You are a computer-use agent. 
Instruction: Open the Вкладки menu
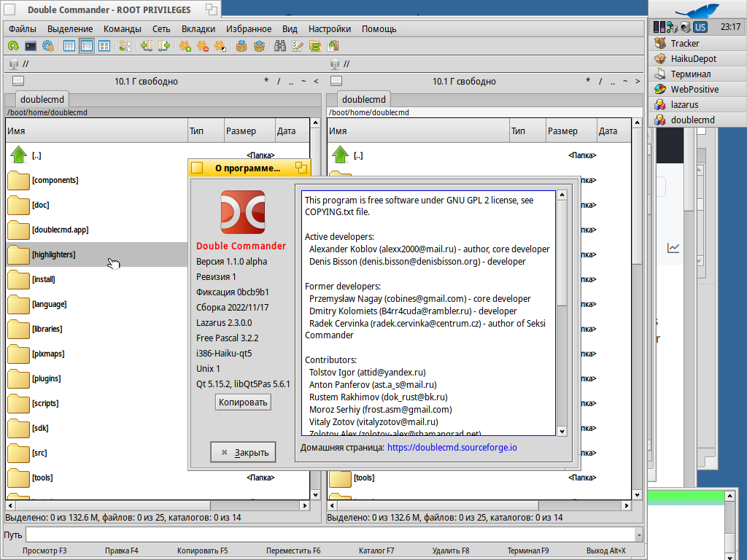(x=198, y=29)
